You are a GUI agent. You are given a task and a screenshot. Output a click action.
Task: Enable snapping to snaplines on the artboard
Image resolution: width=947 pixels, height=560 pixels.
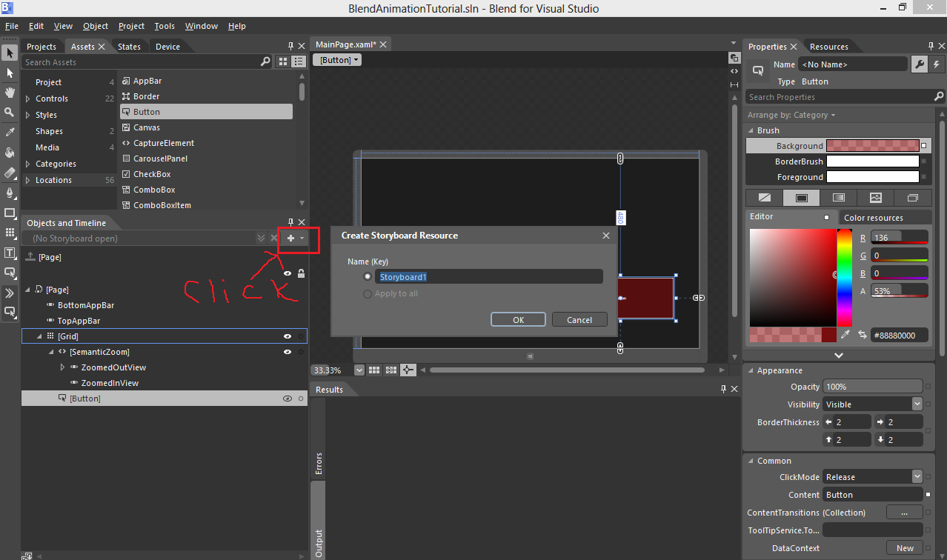(x=408, y=370)
